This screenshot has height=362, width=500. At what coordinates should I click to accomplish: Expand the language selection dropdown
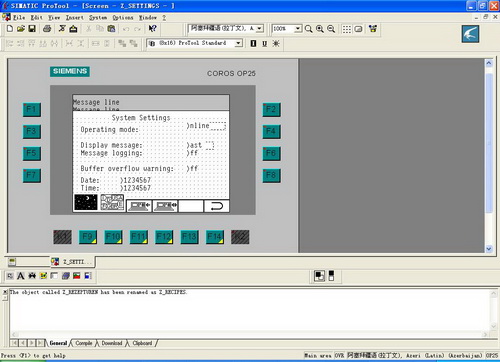(x=260, y=29)
